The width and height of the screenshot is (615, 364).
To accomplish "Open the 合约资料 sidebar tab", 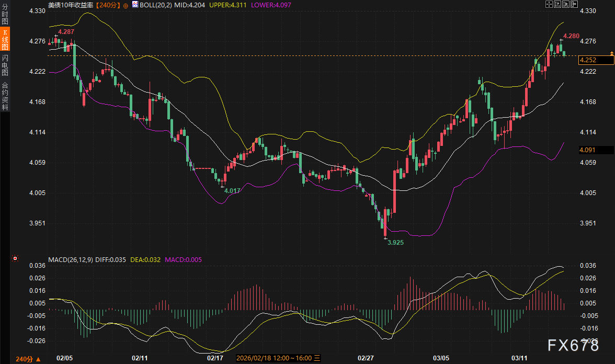I will pos(5,96).
